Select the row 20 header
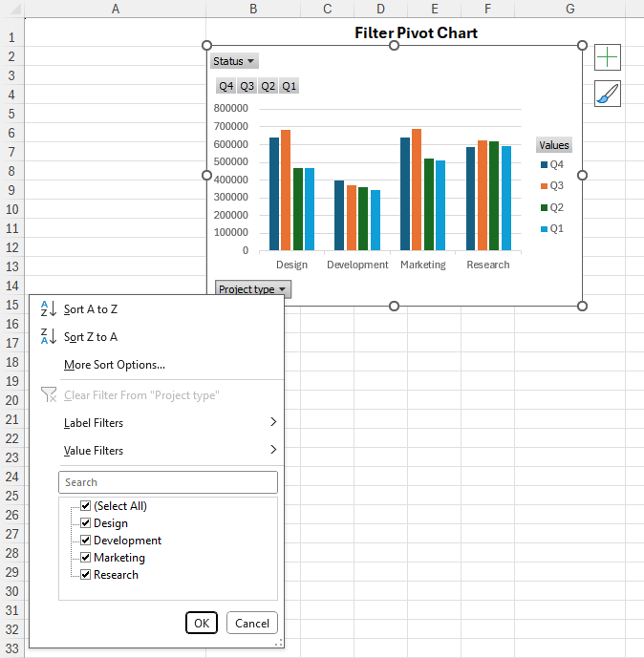This screenshot has height=658, width=644. pos(12,400)
